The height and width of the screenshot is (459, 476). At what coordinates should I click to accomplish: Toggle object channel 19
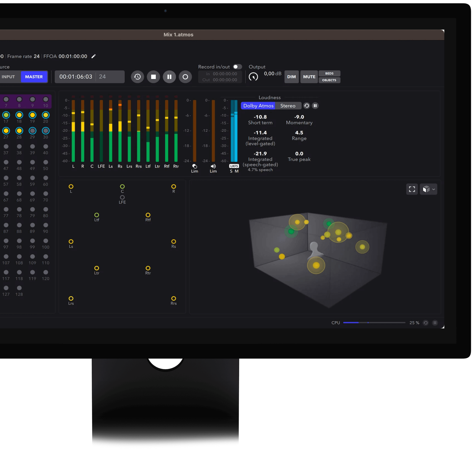pyautogui.click(x=33, y=115)
